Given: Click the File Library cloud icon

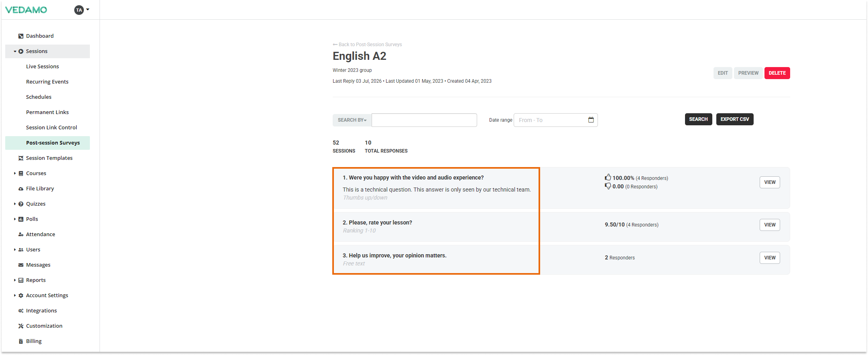Looking at the screenshot, I should [x=21, y=189].
